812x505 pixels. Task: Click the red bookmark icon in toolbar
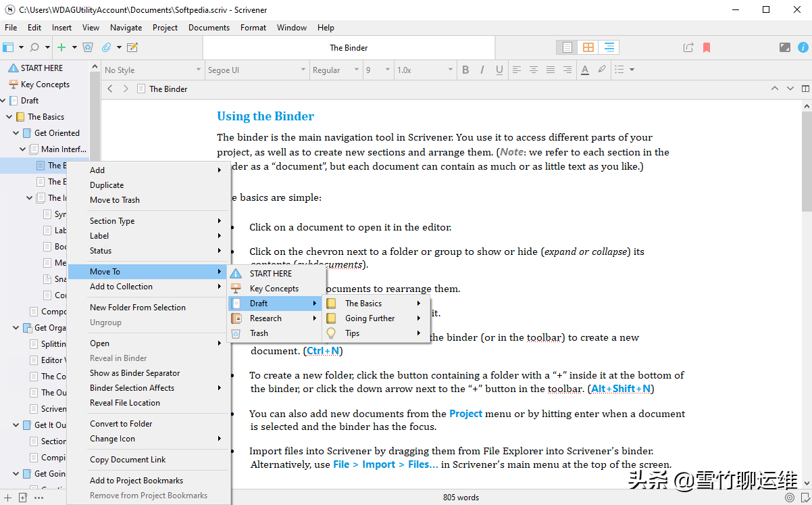tap(707, 47)
